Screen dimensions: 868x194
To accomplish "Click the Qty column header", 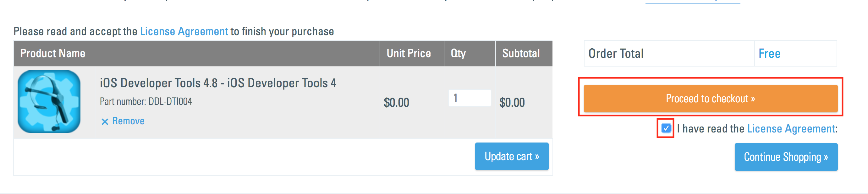I will (x=458, y=53).
